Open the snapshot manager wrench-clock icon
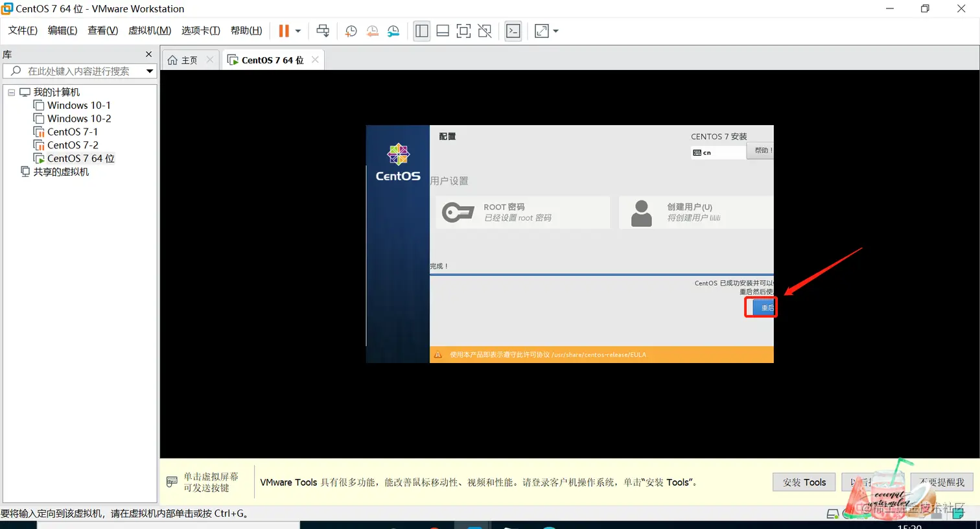Image resolution: width=980 pixels, height=529 pixels. pos(393,30)
